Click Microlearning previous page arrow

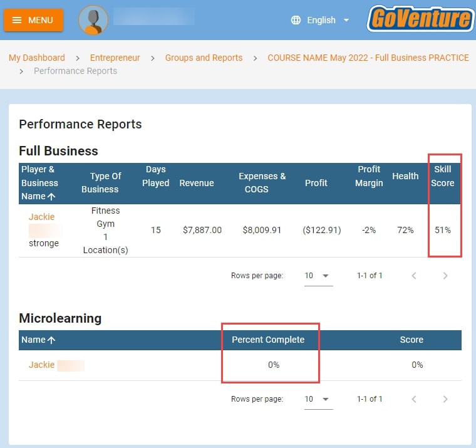click(413, 399)
